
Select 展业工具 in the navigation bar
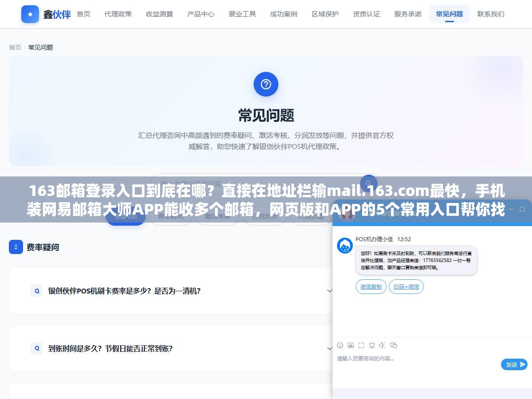coord(242,14)
